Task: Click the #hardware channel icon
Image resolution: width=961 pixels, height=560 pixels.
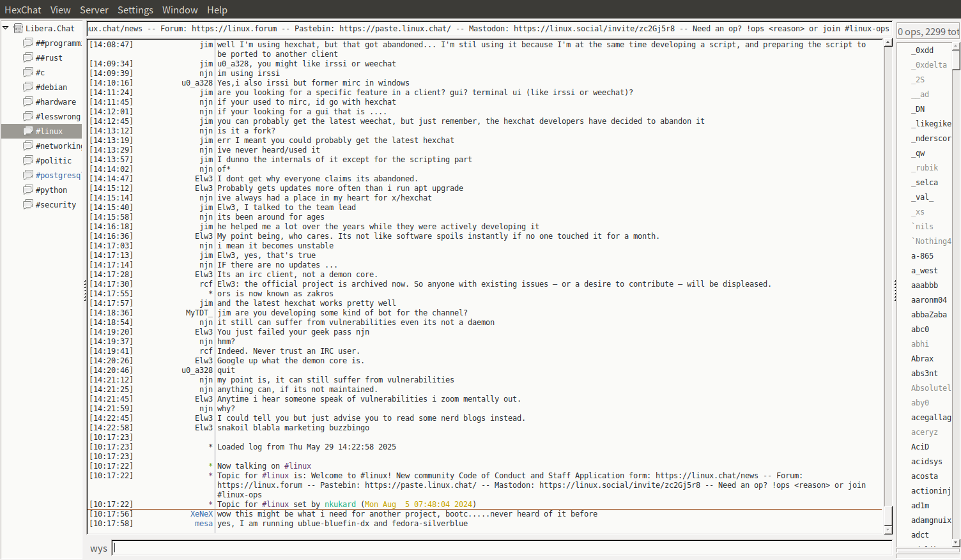Action: pos(28,102)
